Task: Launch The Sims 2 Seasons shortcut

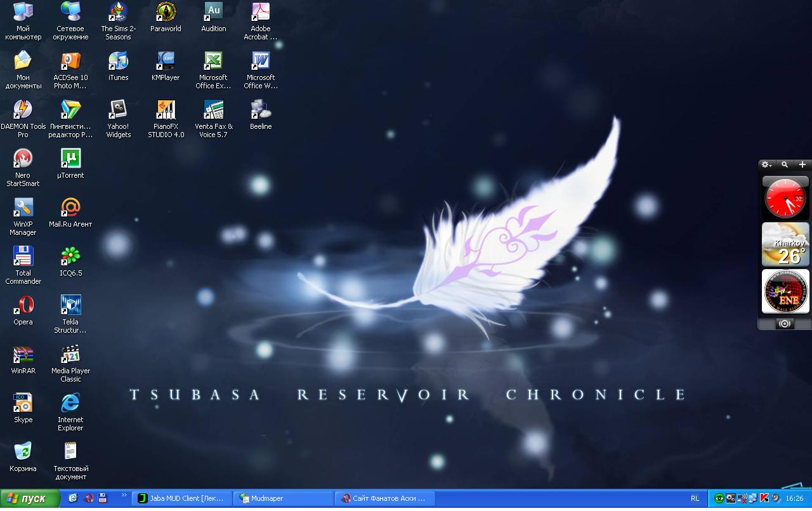Action: tap(118, 21)
